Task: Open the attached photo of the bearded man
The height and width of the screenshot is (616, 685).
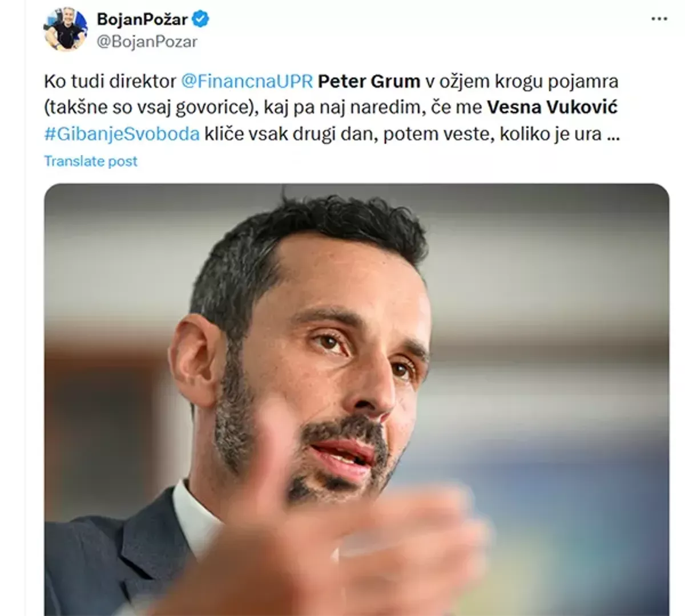Action: (357, 399)
